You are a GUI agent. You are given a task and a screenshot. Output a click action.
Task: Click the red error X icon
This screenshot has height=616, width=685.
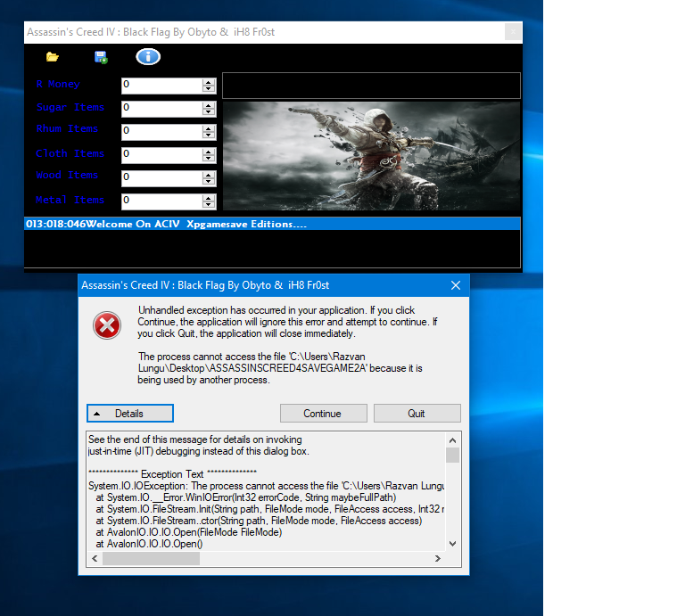click(107, 325)
